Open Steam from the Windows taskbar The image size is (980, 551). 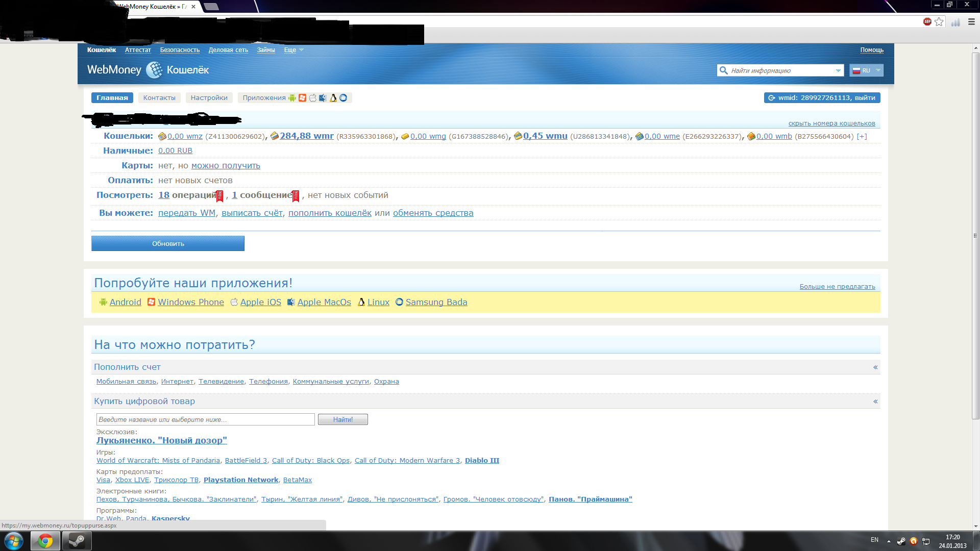point(77,541)
